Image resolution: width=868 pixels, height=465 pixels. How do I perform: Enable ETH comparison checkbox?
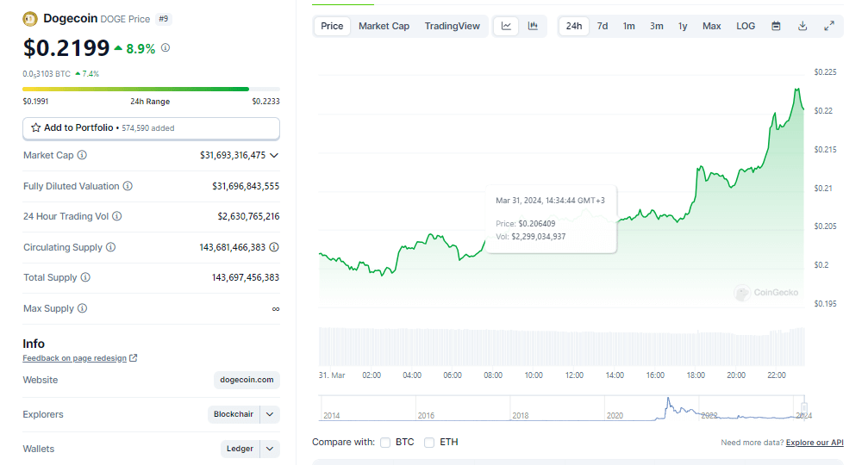pyautogui.click(x=429, y=443)
